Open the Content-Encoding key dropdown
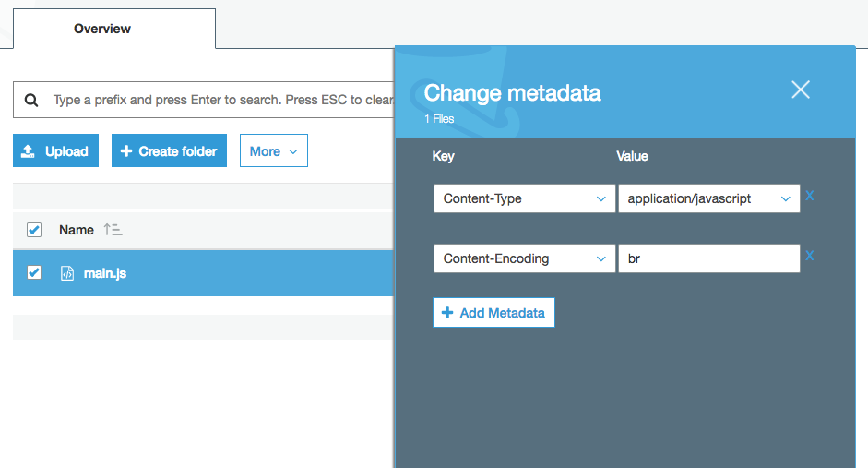 point(524,258)
